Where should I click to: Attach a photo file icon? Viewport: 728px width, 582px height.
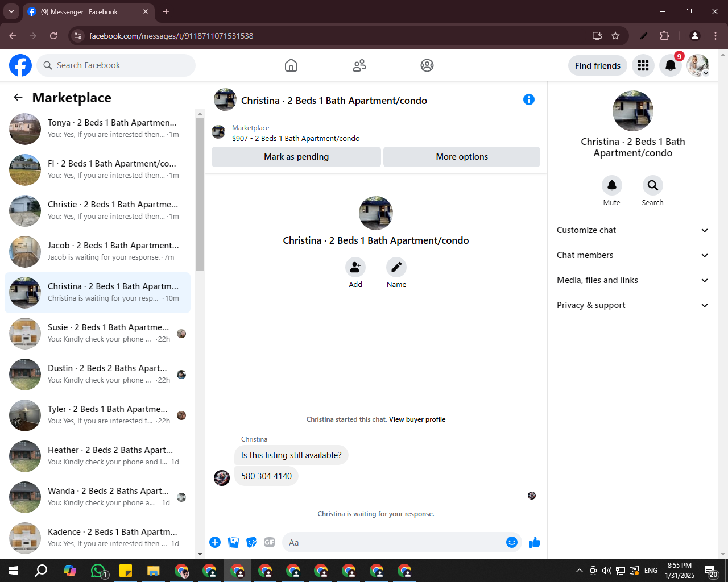coord(233,542)
